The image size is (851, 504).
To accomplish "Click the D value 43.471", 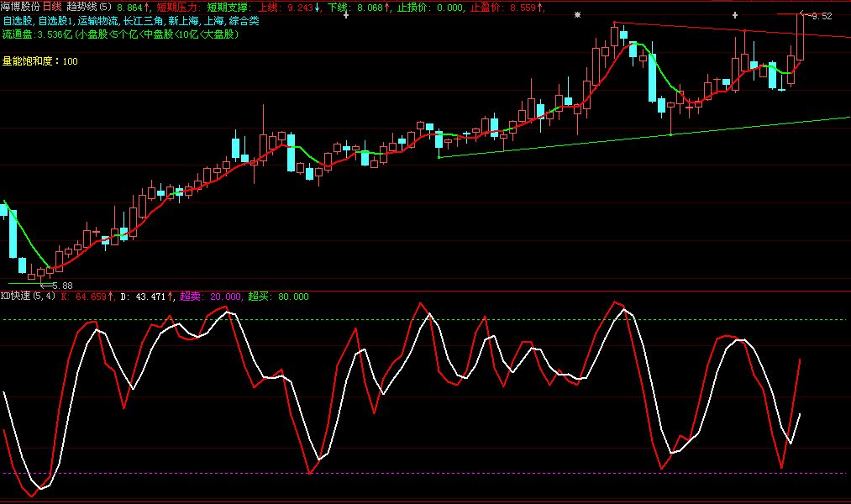I will pyautogui.click(x=150, y=297).
